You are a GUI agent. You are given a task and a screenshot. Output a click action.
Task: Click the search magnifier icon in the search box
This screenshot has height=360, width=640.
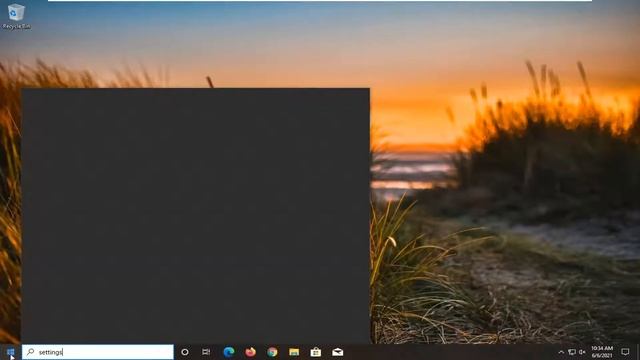coord(30,352)
